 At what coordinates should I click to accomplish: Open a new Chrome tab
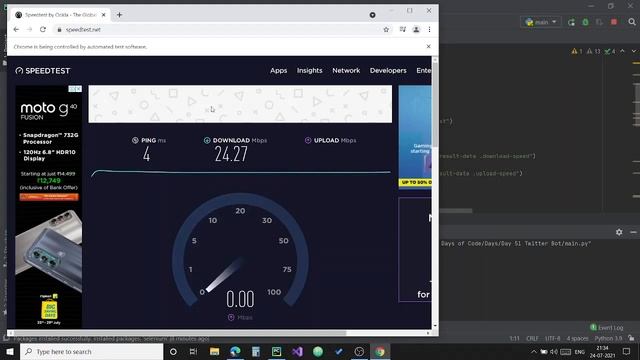pos(119,15)
